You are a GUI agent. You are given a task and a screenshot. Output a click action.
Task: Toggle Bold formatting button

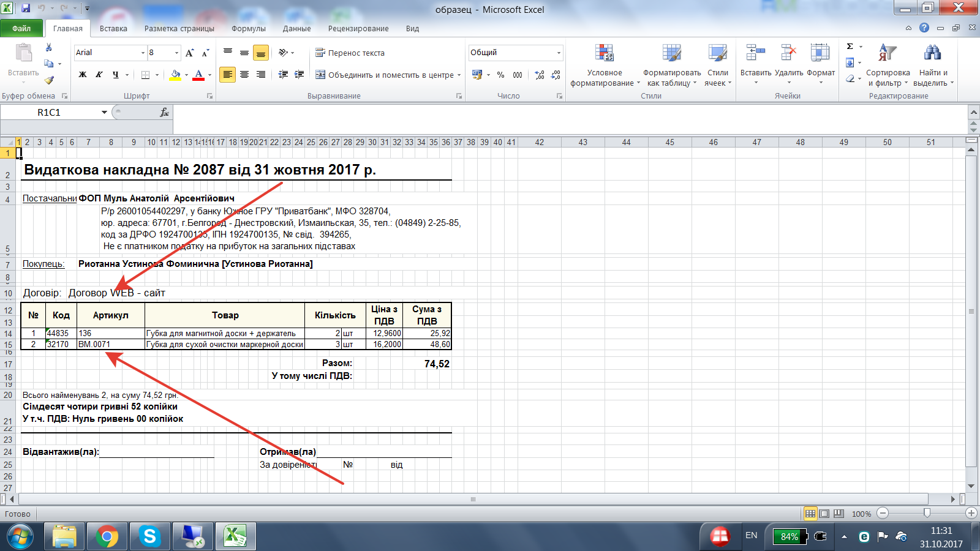83,75
